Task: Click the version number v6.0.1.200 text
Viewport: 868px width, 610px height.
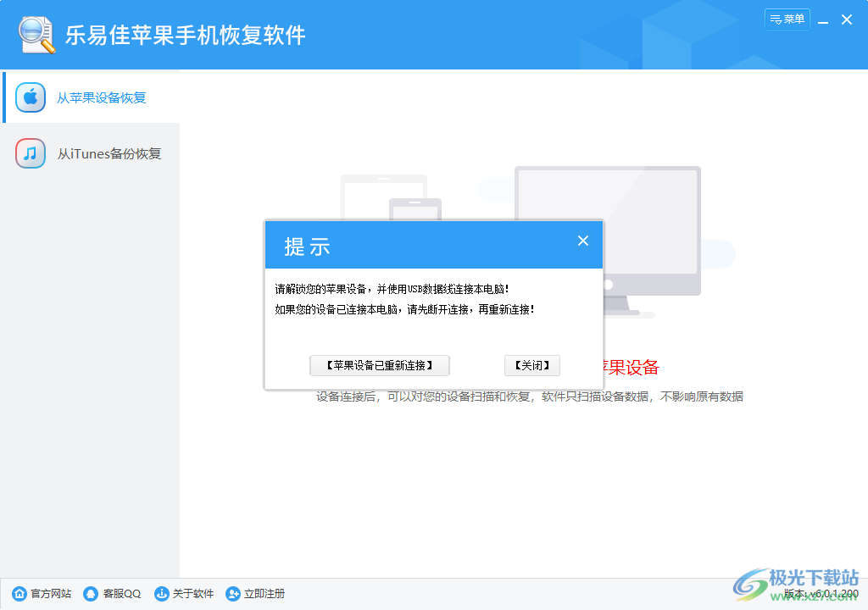Action: (x=834, y=593)
